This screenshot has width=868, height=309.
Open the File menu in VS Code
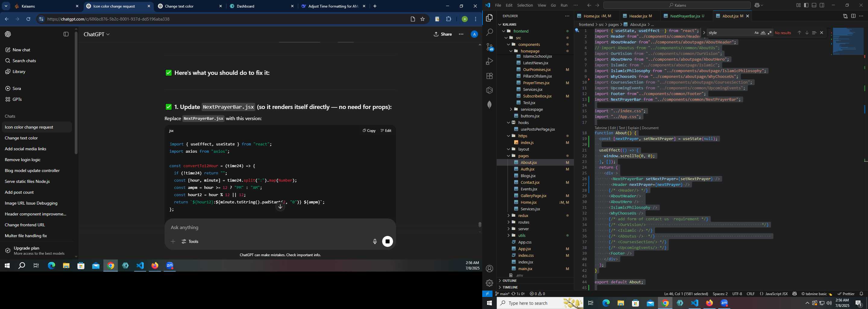tap(498, 5)
